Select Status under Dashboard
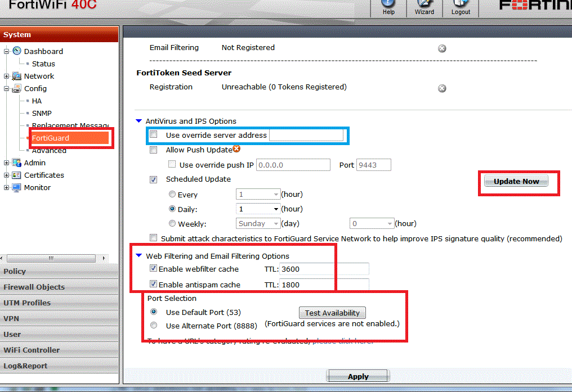Image resolution: width=572 pixels, height=392 pixels. [43, 64]
